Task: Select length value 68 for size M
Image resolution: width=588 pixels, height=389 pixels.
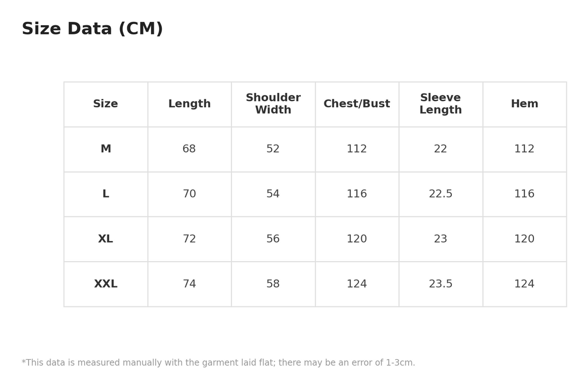Action: point(189,149)
